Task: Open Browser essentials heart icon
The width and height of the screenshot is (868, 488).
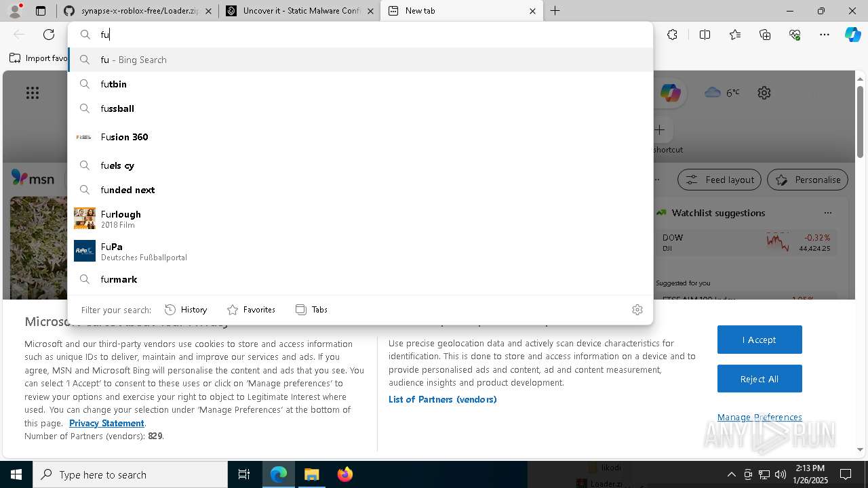Action: (x=795, y=35)
